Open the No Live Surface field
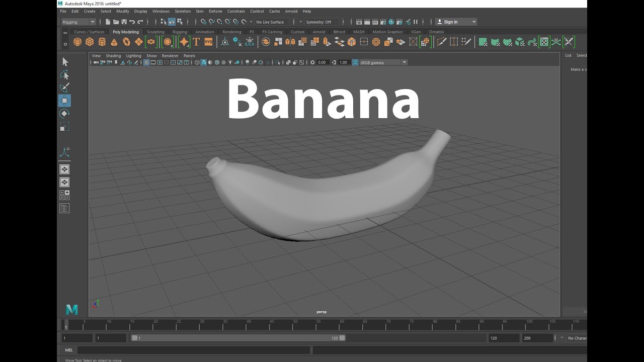The height and width of the screenshot is (362, 644). click(272, 22)
